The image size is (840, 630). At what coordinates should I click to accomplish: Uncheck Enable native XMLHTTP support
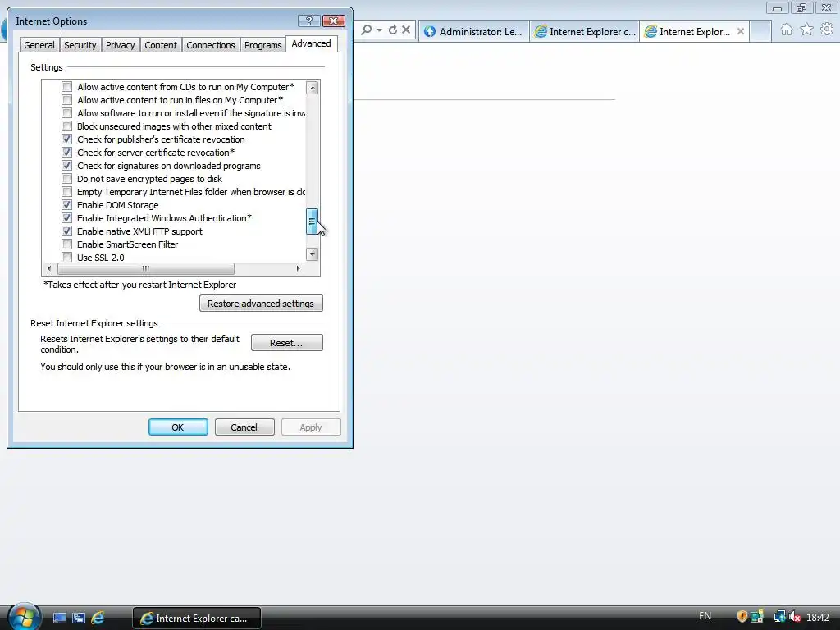(x=66, y=231)
